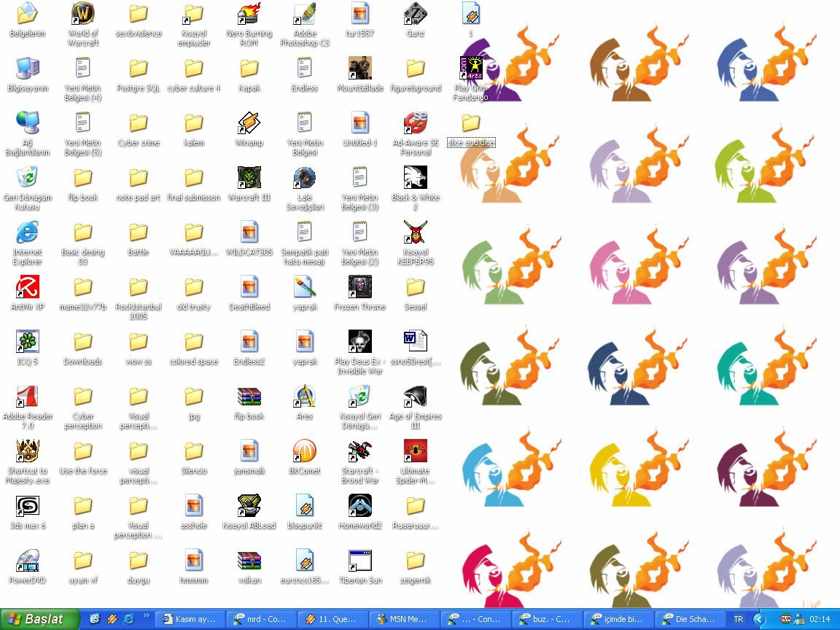Click the Show Desktop quick launch icon

click(x=95, y=619)
